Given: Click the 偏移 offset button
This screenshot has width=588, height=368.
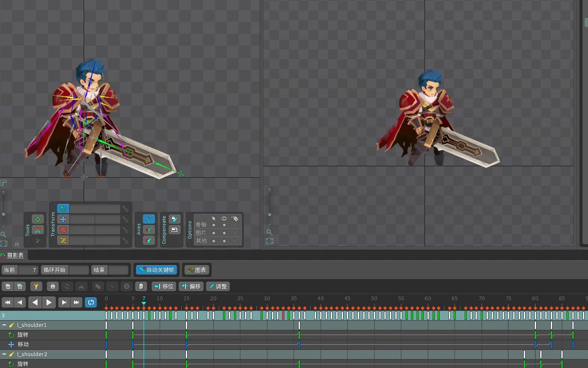Looking at the screenshot, I should pos(191,286).
